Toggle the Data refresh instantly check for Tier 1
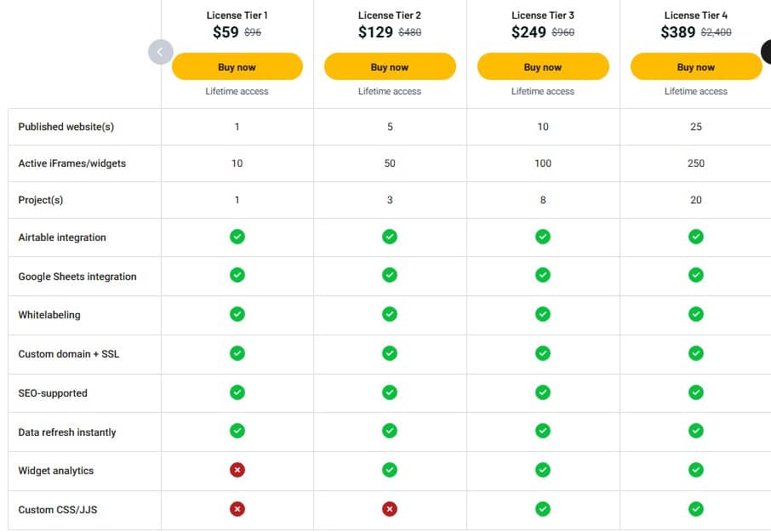Screen dimensions: 771x532 (237, 431)
